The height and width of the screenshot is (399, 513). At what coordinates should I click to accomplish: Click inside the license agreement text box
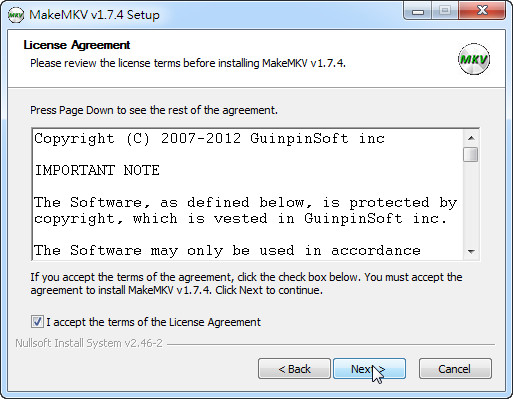coord(248,194)
